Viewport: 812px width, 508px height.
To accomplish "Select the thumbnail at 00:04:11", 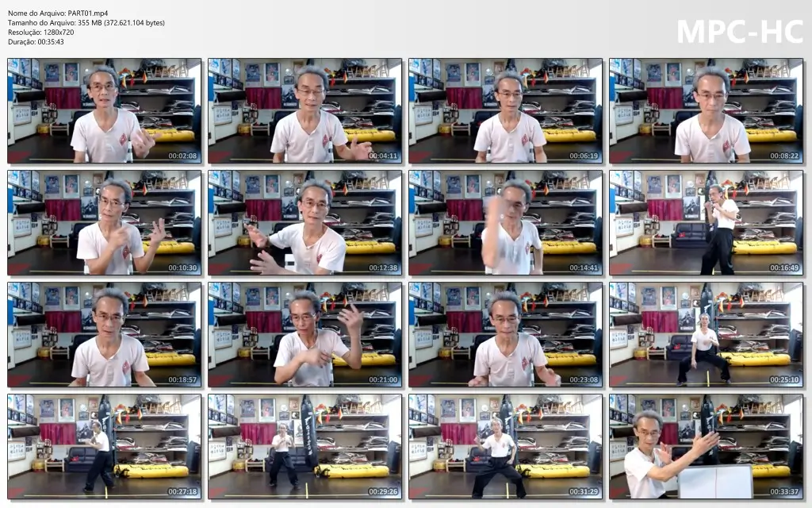I will pos(305,111).
